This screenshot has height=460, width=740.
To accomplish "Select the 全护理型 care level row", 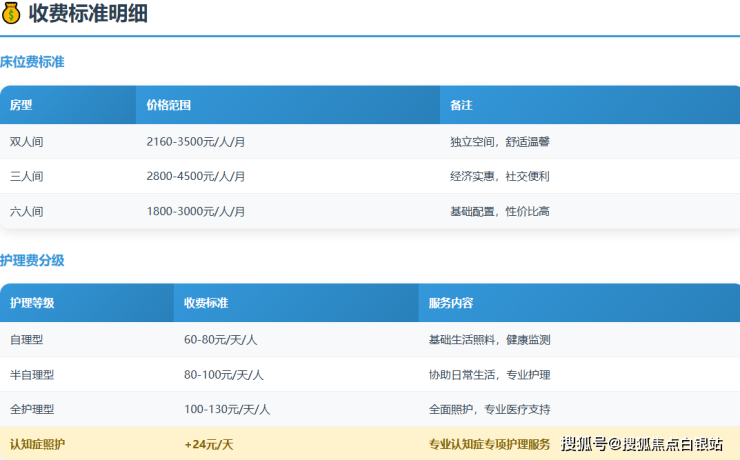I will (x=32, y=409).
